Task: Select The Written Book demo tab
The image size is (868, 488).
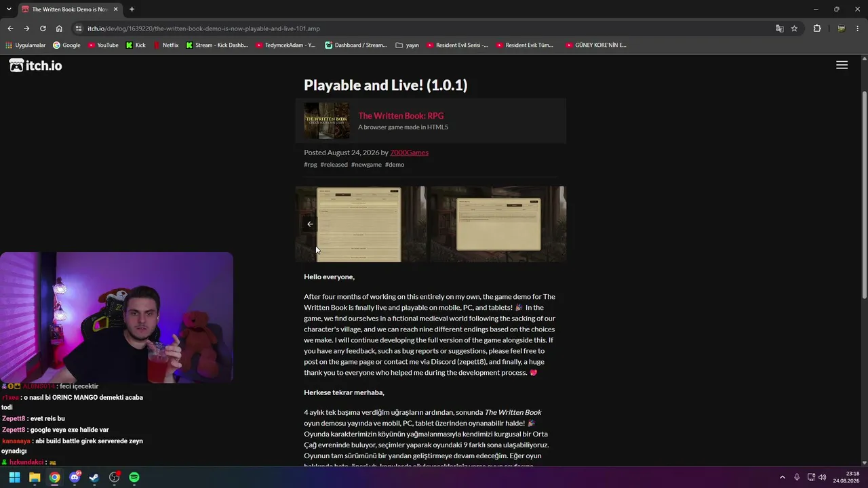Action: (69, 9)
